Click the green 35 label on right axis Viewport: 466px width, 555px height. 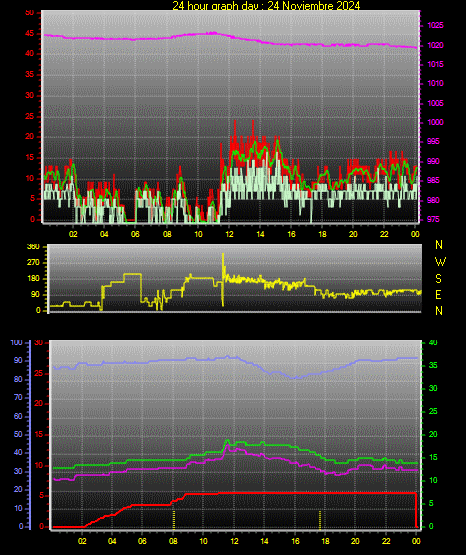pyautogui.click(x=433, y=366)
